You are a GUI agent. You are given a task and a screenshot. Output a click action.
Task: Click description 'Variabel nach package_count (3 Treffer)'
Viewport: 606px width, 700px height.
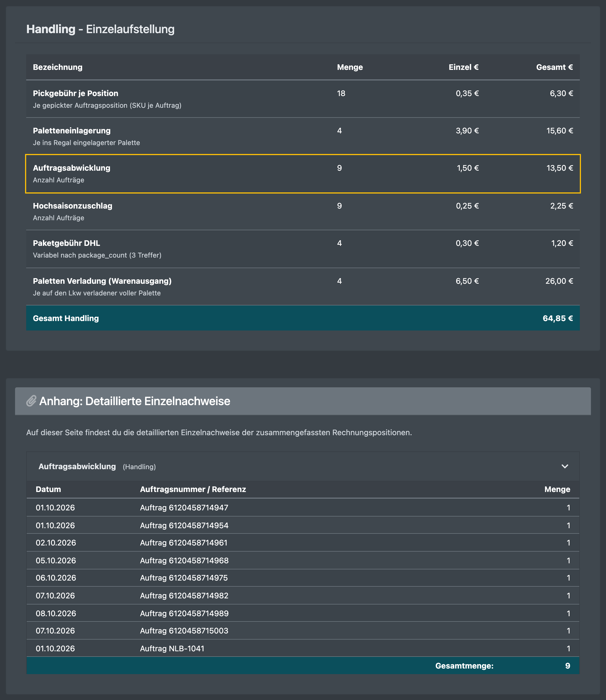point(97,255)
